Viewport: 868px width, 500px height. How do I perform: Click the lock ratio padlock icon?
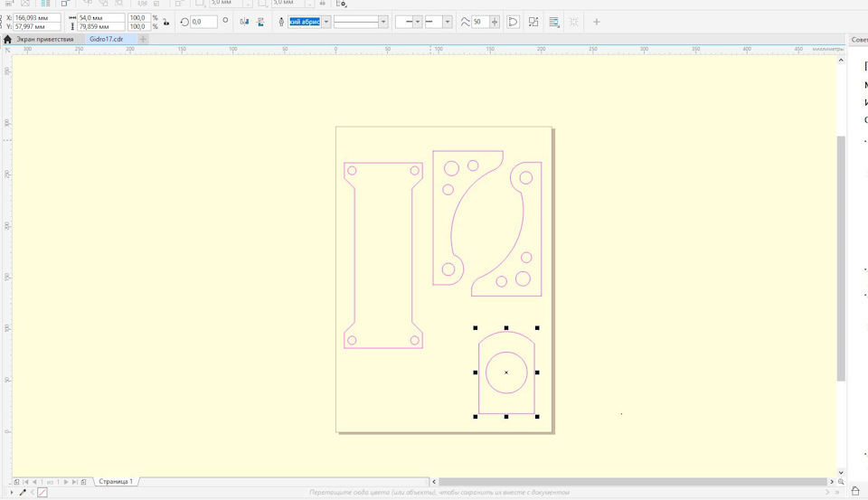(166, 22)
